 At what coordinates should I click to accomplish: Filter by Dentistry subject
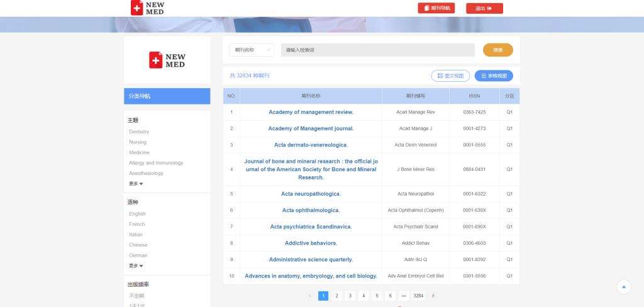coord(139,131)
